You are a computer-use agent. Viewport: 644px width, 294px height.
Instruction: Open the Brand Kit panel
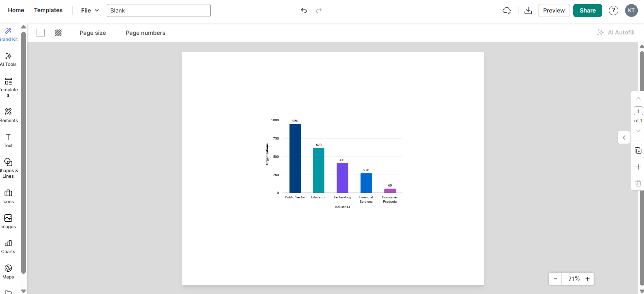click(x=8, y=34)
